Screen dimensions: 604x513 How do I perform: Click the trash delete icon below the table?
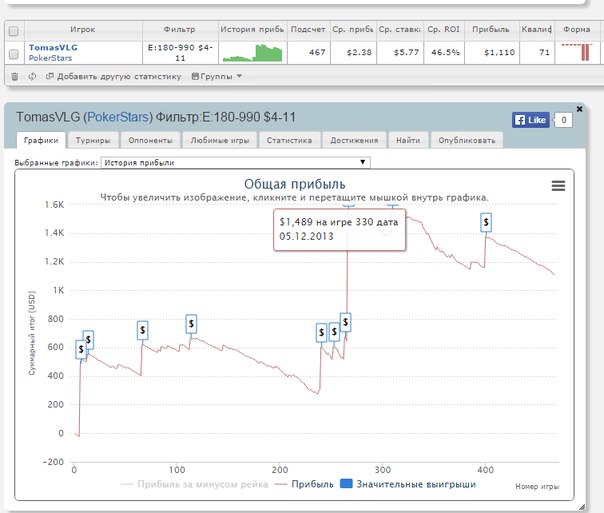click(14, 76)
